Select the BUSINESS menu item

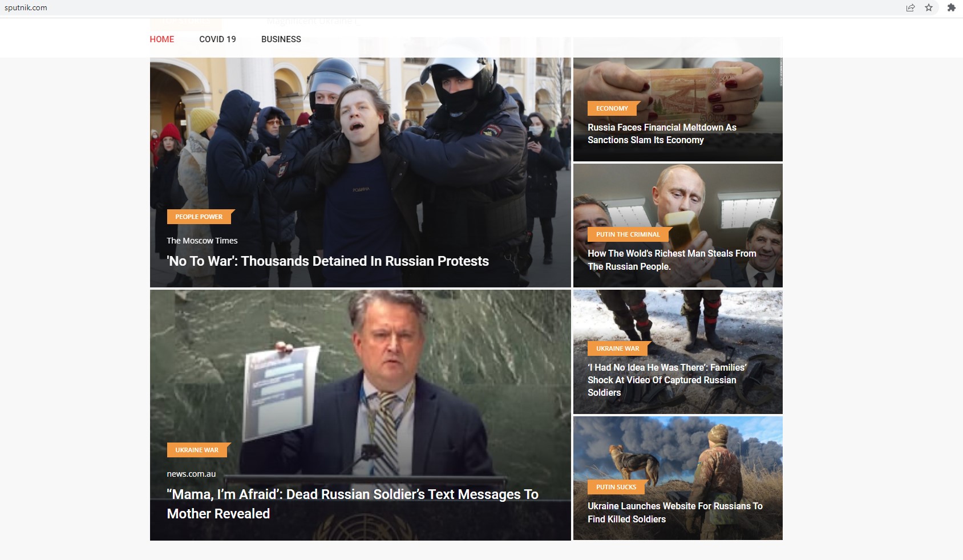pyautogui.click(x=281, y=39)
